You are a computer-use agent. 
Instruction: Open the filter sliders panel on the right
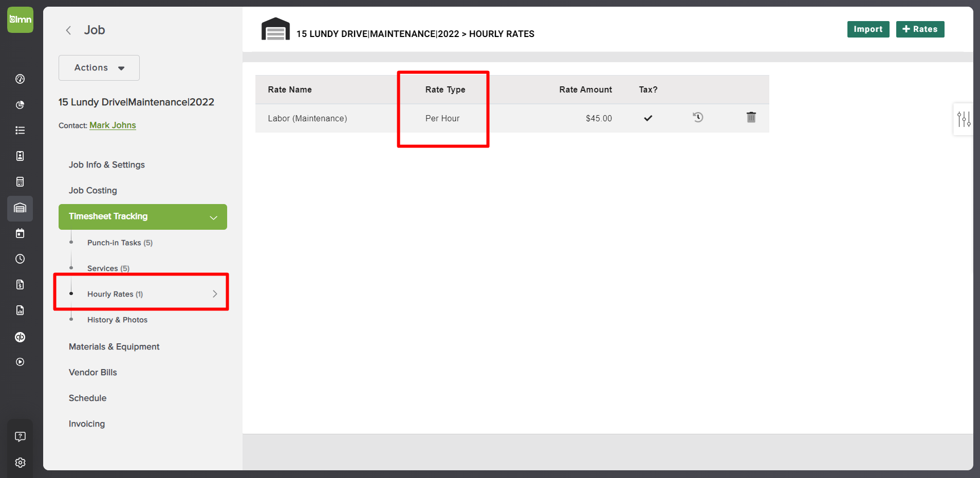coord(965,119)
